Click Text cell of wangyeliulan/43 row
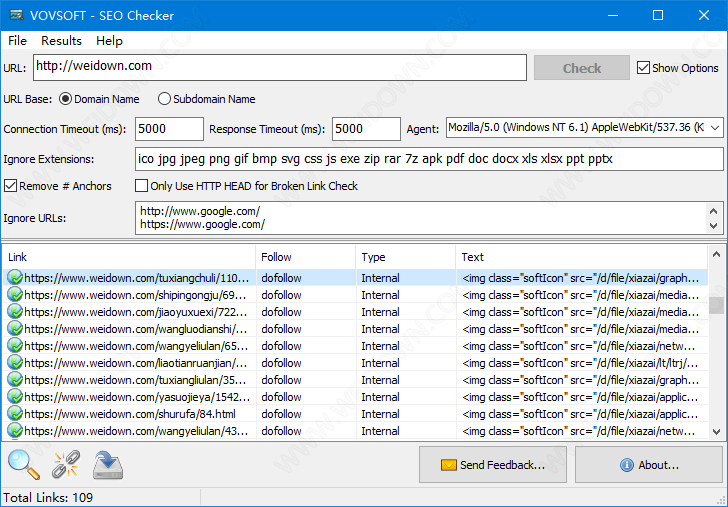This screenshot has width=728, height=507. (578, 431)
